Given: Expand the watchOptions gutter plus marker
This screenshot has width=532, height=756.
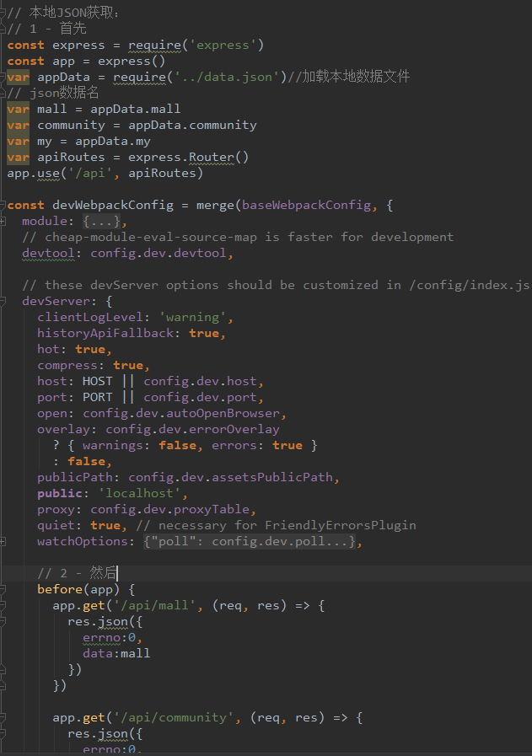Looking at the screenshot, I should point(3,541).
